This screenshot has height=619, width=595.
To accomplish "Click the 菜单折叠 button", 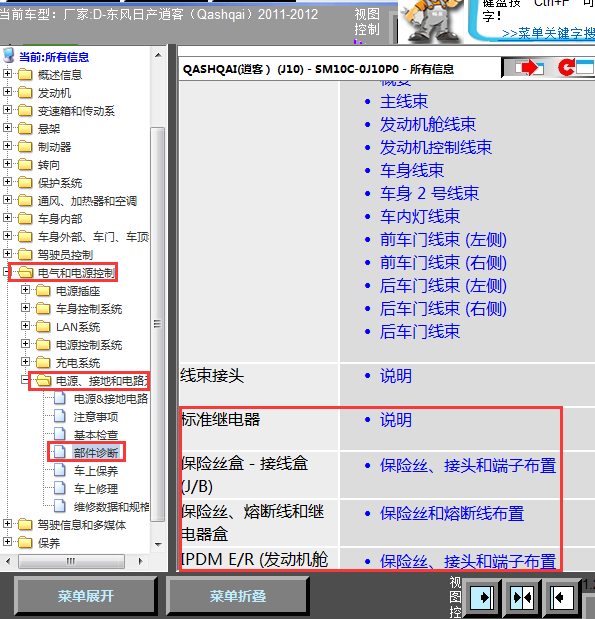I will tap(238, 596).
